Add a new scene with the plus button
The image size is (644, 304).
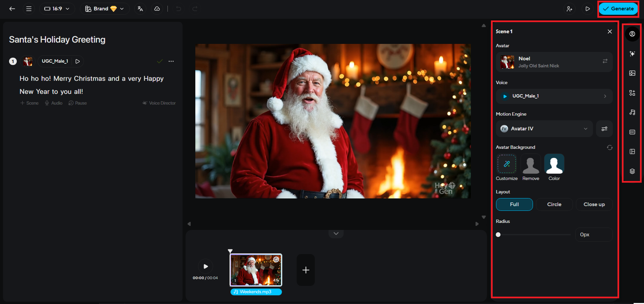pyautogui.click(x=306, y=270)
